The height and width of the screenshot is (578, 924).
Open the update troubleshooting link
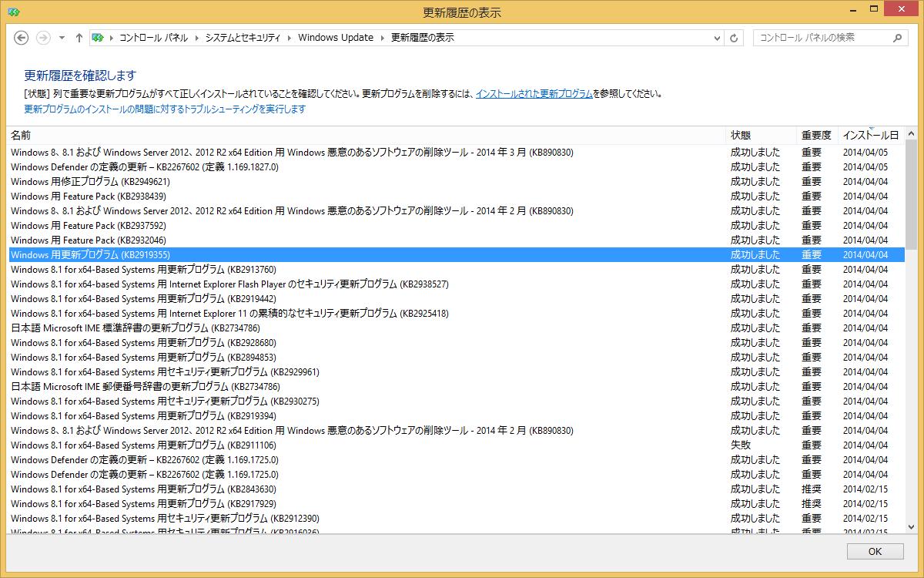click(x=165, y=109)
